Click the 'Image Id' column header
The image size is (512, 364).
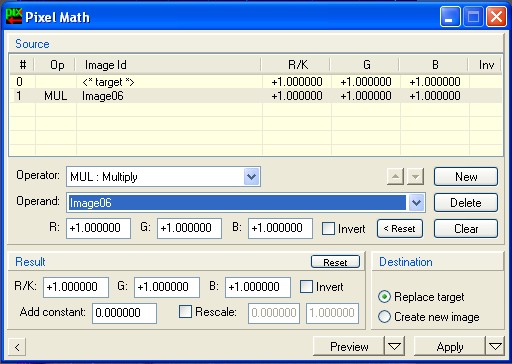(x=169, y=65)
